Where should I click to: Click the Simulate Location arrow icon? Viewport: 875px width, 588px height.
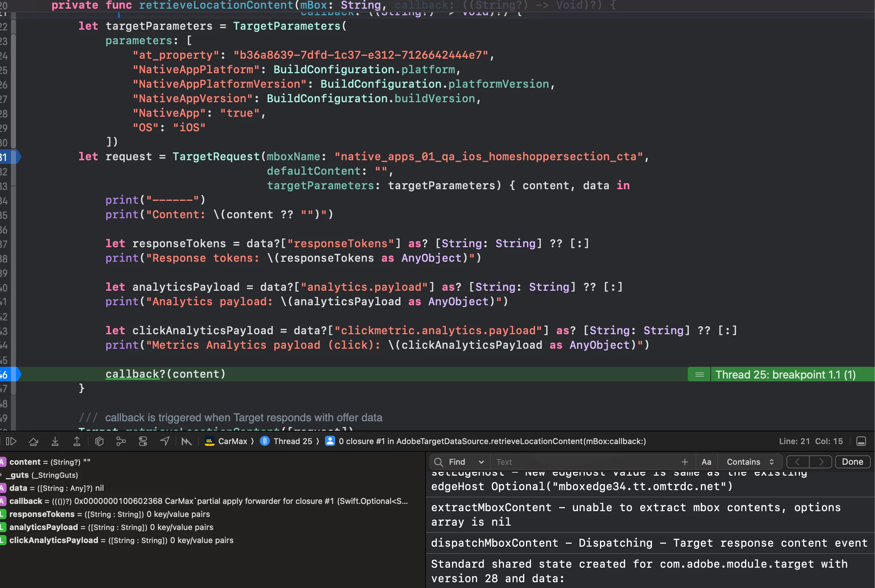165,442
